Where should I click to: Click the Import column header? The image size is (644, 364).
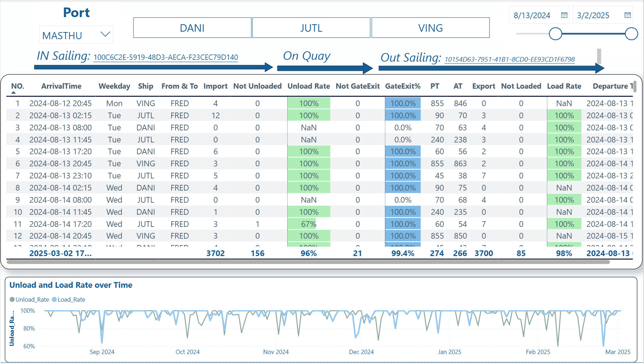click(215, 86)
